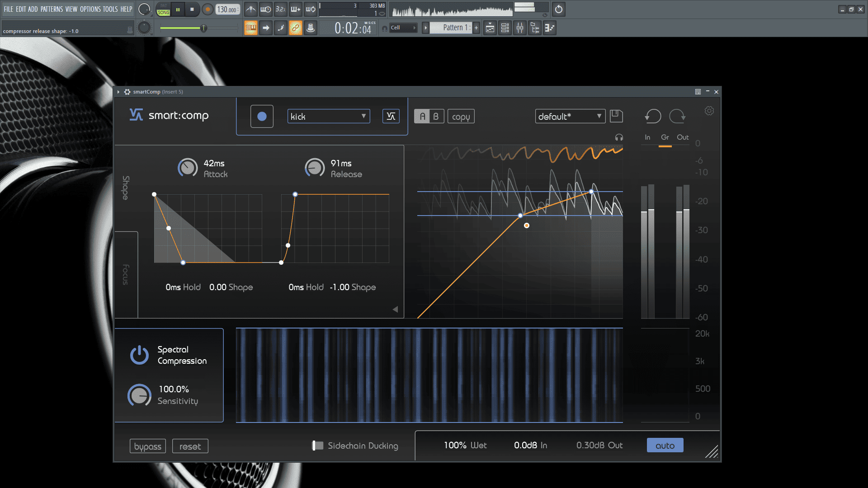The image size is (868, 488).
Task: Expand the pattern selector arrow before Pattern 1
Action: point(425,28)
